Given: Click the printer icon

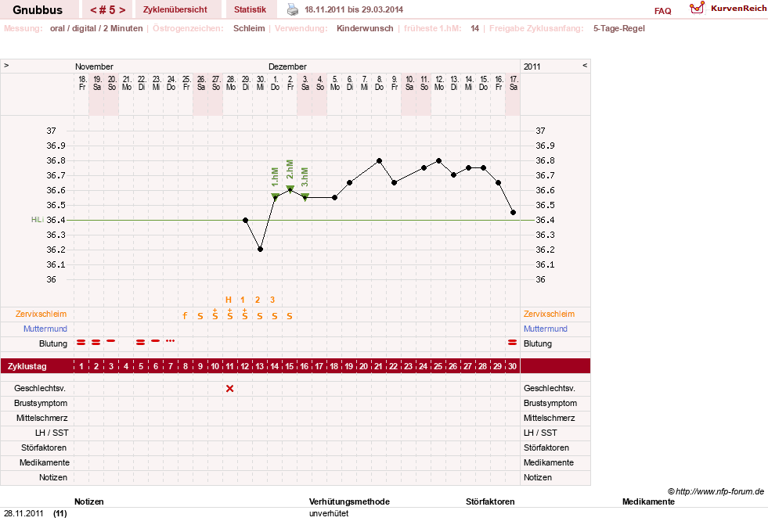Looking at the screenshot, I should click(293, 9).
